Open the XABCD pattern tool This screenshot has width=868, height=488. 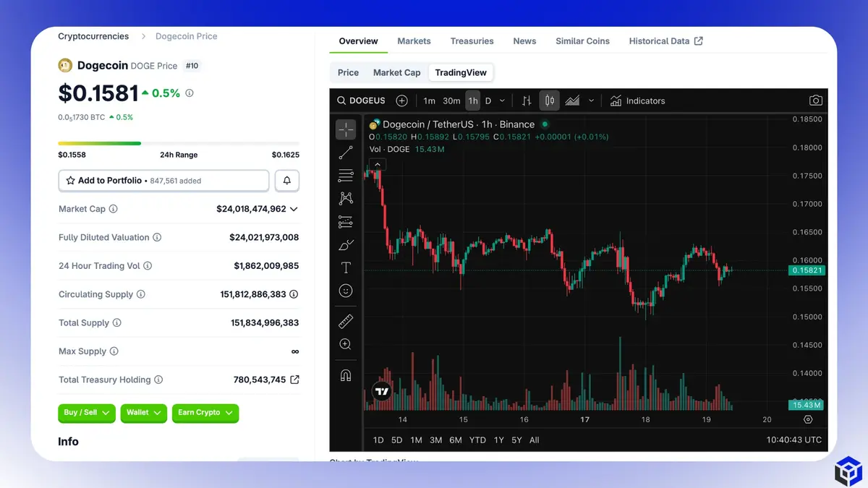click(346, 198)
